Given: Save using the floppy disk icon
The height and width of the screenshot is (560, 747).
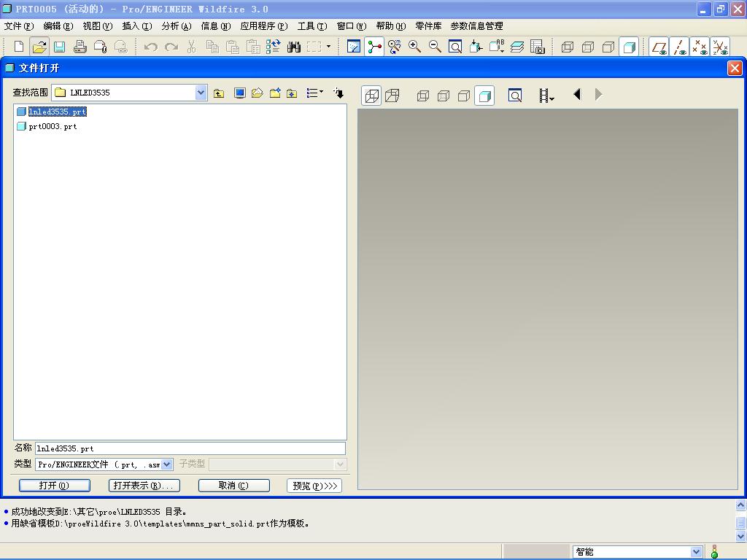Looking at the screenshot, I should (x=60, y=47).
